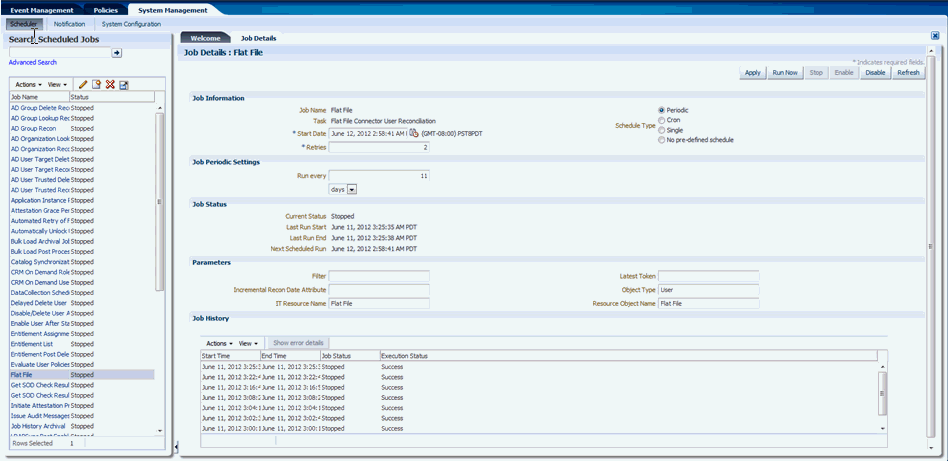This screenshot has width=948, height=461.
Task: Select No pre-defined schedule option
Action: tap(661, 140)
